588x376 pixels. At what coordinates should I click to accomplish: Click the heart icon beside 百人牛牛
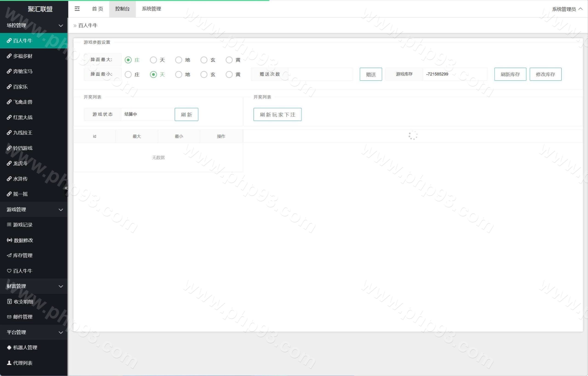click(9, 271)
